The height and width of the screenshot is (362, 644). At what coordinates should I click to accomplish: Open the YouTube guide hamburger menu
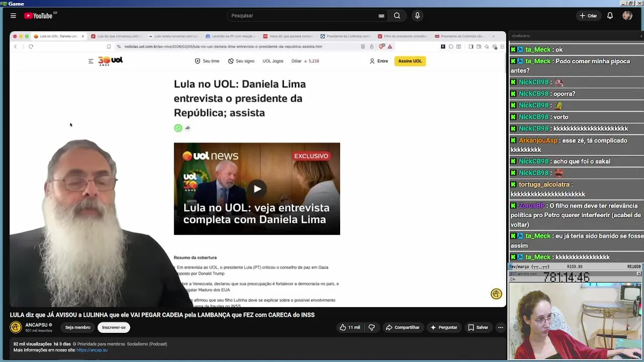point(13,16)
